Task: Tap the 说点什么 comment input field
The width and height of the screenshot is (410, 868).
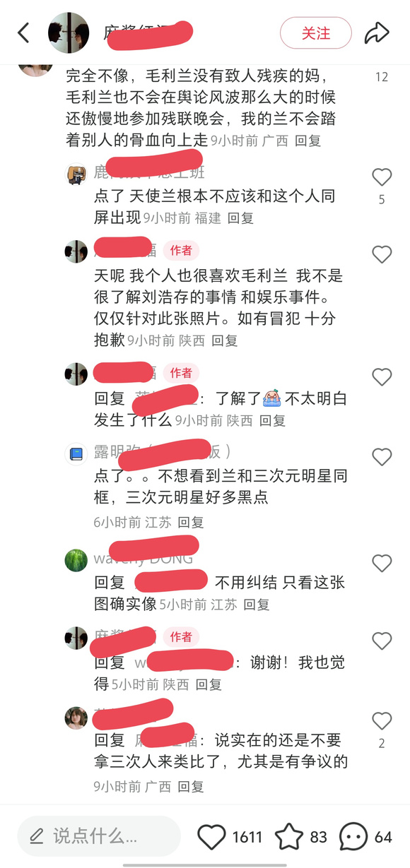Action: pos(99,837)
